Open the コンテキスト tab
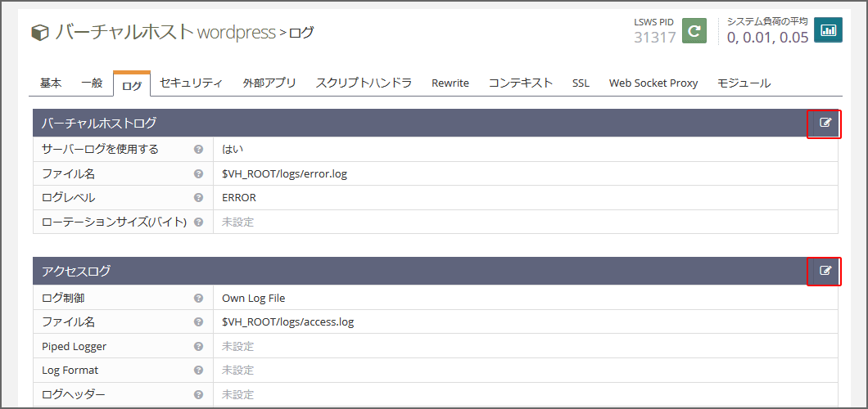 pyautogui.click(x=520, y=83)
